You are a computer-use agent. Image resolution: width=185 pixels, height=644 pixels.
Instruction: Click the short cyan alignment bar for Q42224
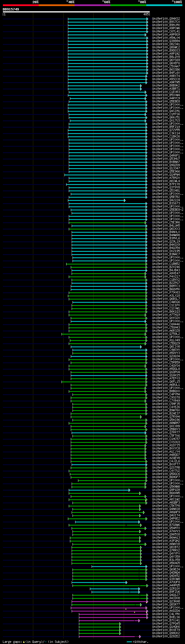pos(97,200)
